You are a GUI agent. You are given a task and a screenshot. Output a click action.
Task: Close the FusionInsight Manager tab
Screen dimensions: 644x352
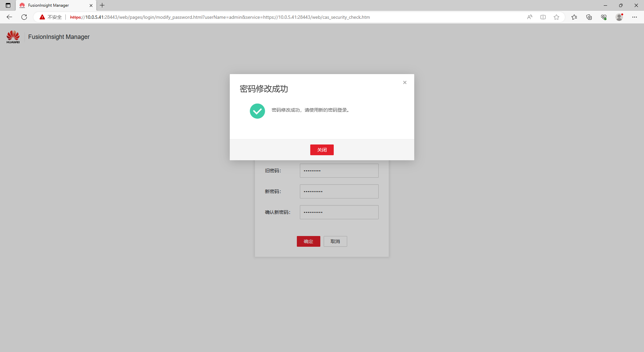pyautogui.click(x=91, y=5)
